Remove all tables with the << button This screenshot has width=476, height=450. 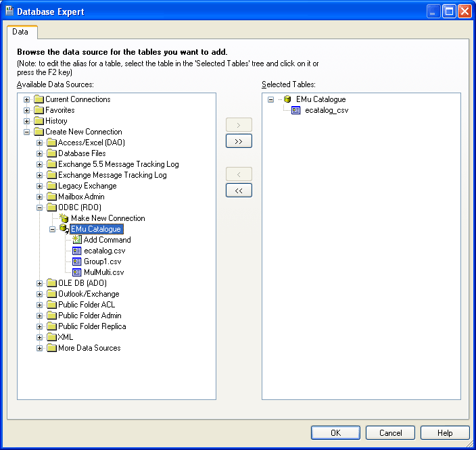[238, 191]
